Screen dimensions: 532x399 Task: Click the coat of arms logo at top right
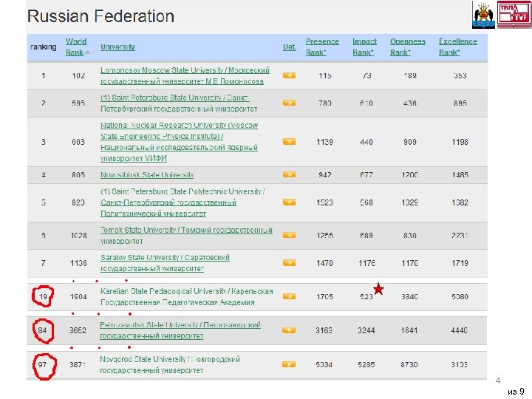pyautogui.click(x=483, y=15)
